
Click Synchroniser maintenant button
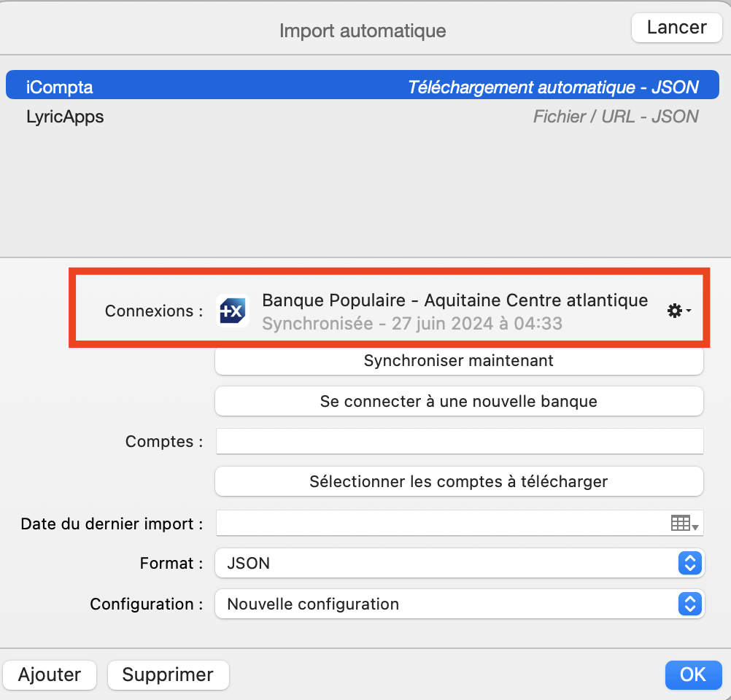coord(459,360)
